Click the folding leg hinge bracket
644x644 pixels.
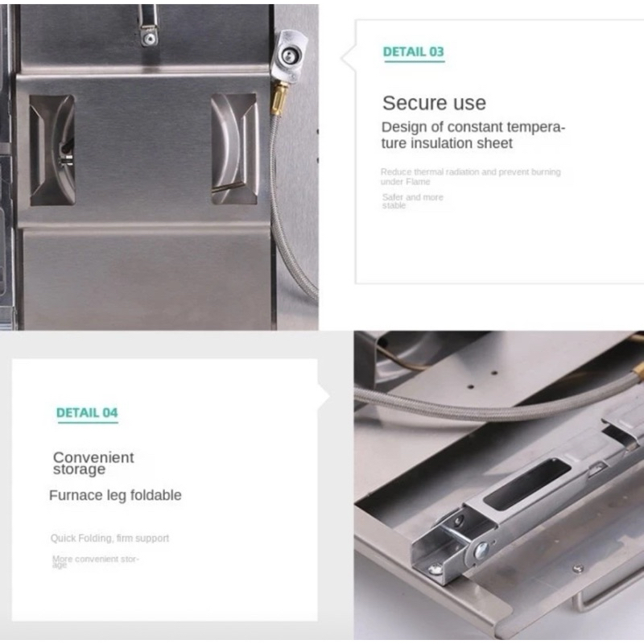[x=456, y=542]
